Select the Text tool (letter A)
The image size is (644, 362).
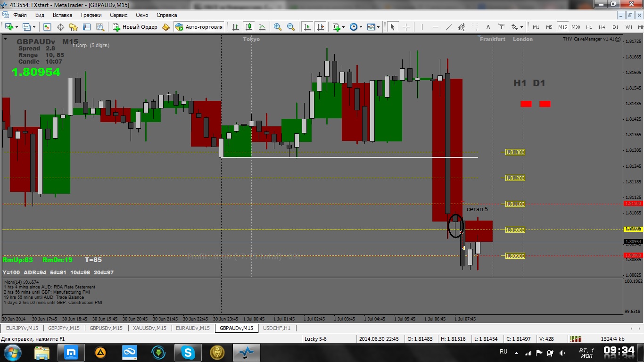[488, 27]
